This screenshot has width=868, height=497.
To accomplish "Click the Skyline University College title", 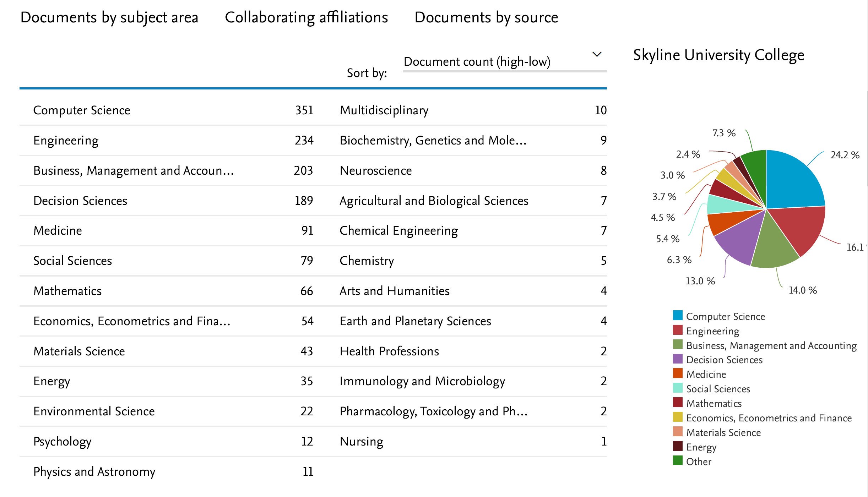I will [718, 55].
